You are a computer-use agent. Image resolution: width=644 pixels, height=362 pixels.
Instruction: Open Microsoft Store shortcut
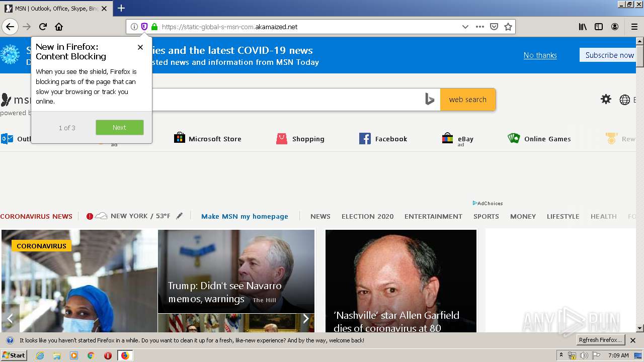click(207, 138)
